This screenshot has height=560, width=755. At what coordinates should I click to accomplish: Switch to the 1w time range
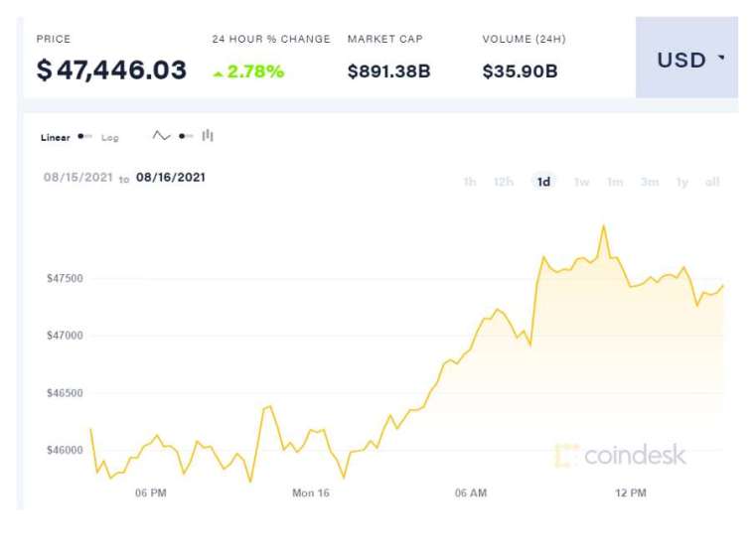tap(582, 182)
